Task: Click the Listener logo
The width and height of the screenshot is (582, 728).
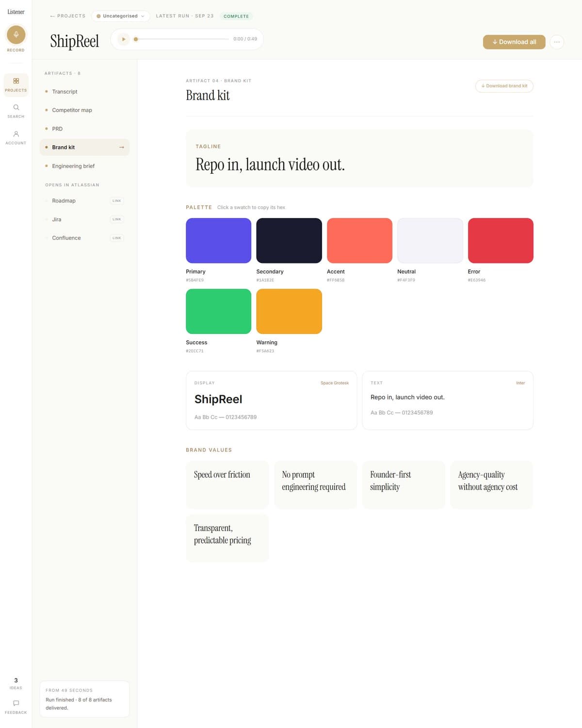Action: pyautogui.click(x=16, y=12)
